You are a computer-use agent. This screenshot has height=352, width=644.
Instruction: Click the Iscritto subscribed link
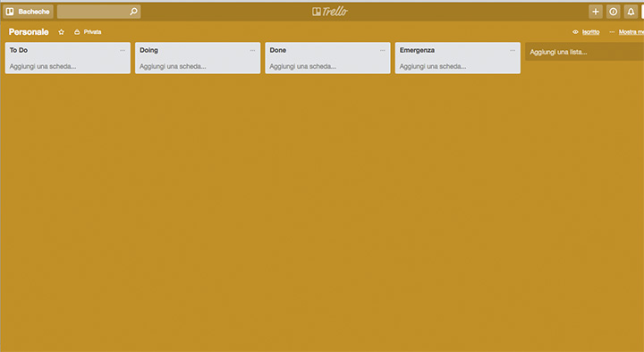click(590, 32)
